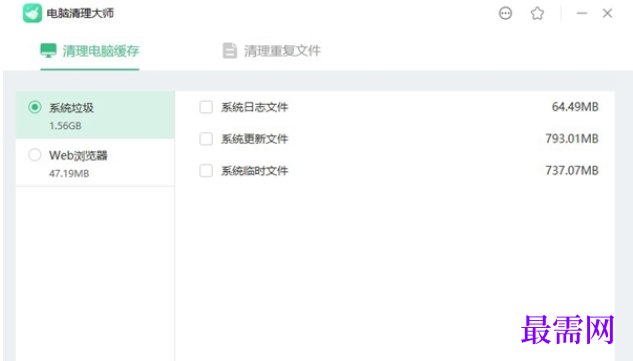Click the 系统日志文件 row label
The image size is (633, 361).
(254, 107)
